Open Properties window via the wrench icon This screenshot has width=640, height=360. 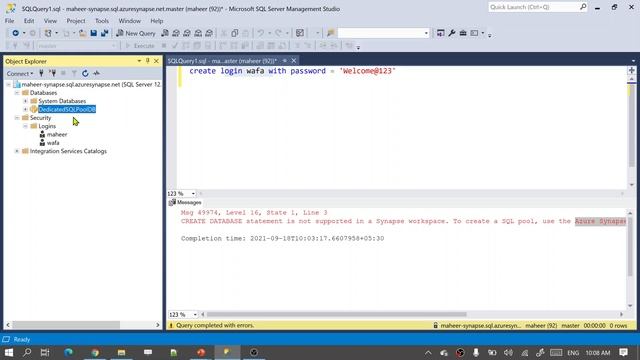451,33
